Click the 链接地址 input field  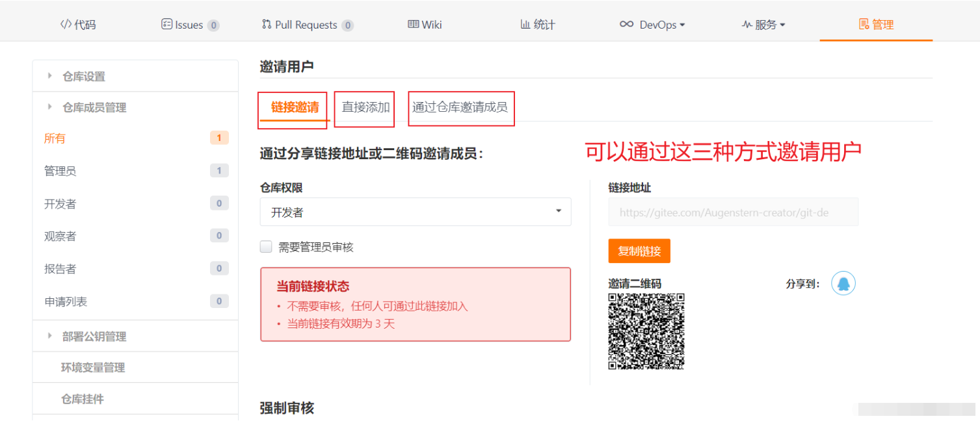click(734, 212)
